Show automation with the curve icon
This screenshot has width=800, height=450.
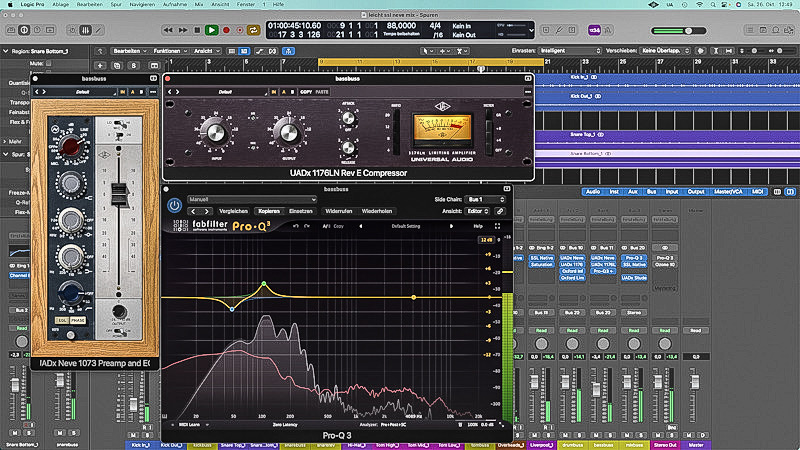coord(259,51)
